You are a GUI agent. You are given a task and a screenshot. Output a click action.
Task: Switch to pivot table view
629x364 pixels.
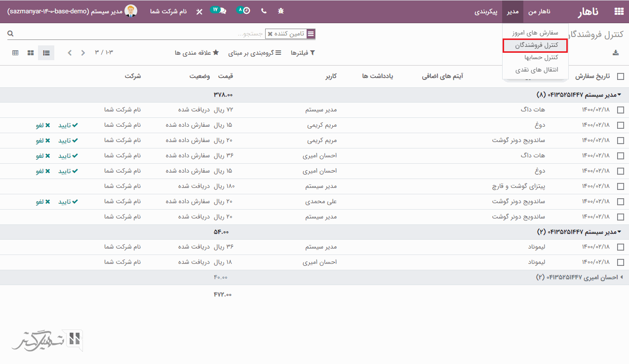coord(15,52)
